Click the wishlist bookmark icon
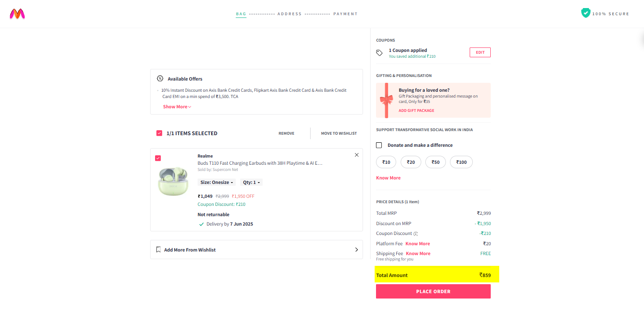 [158, 250]
